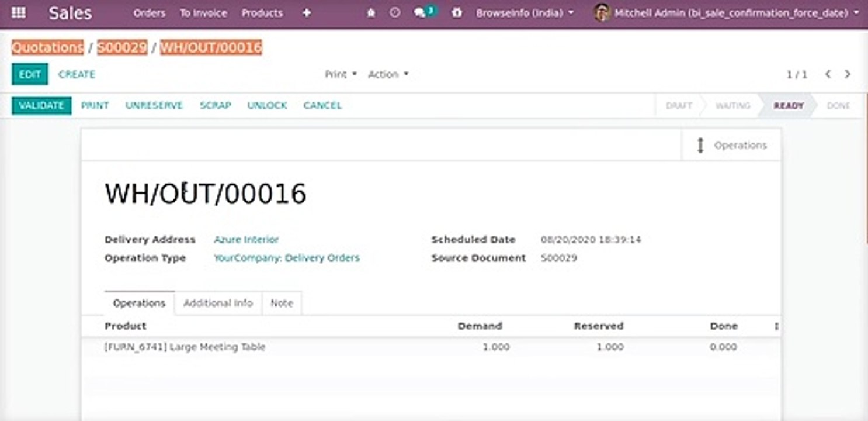The height and width of the screenshot is (421, 868).
Task: Click the CANCEL button
Action: click(322, 106)
